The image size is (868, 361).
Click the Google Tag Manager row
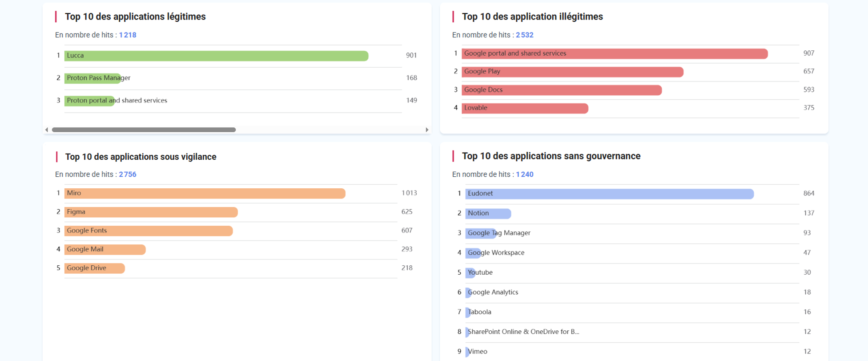click(498, 233)
